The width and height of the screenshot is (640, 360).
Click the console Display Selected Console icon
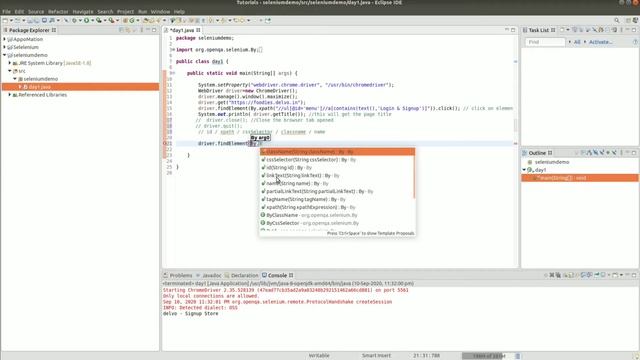click(x=604, y=276)
